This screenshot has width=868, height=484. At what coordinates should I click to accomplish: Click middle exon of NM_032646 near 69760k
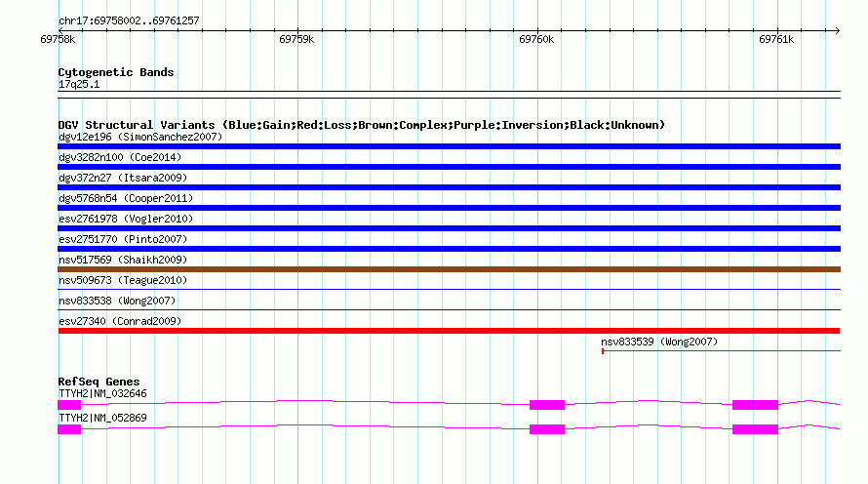pos(547,405)
